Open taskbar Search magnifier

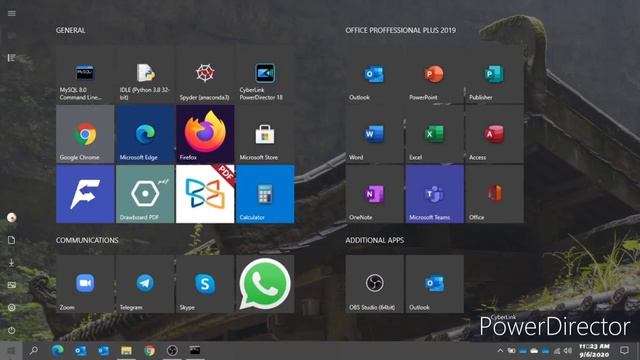click(33, 351)
